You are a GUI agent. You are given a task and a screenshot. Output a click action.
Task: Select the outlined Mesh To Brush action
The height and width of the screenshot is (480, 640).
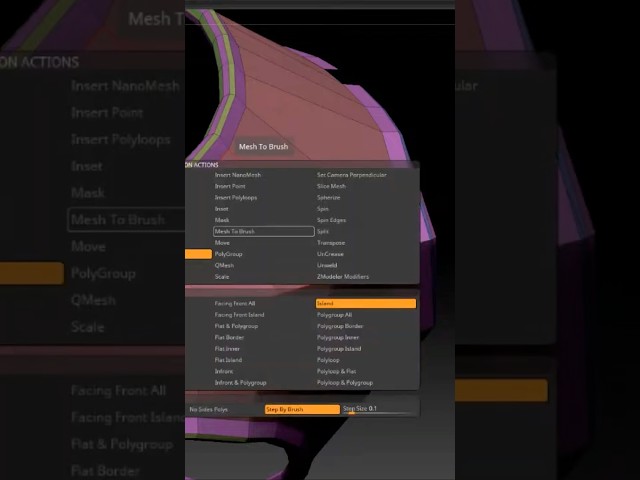(264, 231)
